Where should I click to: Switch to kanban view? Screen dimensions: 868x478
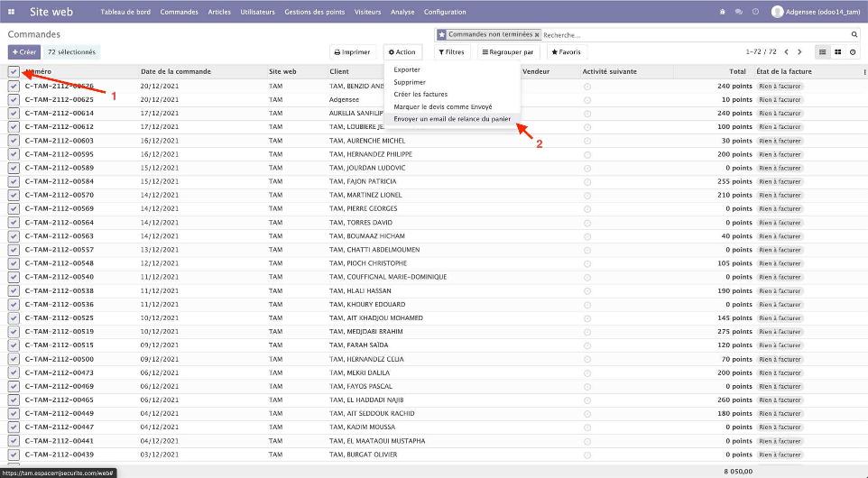tap(837, 52)
